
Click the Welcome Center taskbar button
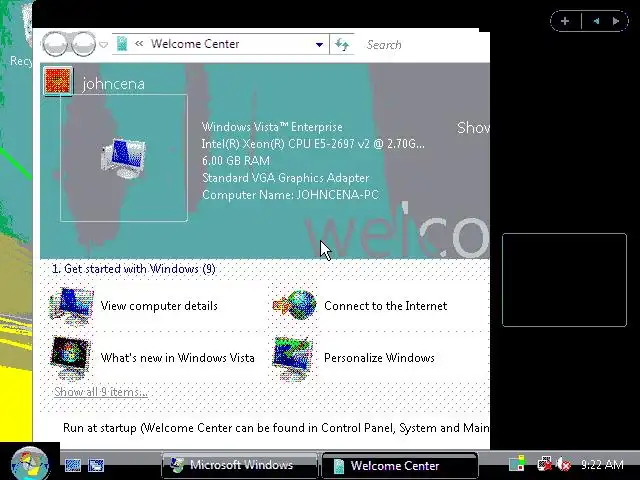400,465
